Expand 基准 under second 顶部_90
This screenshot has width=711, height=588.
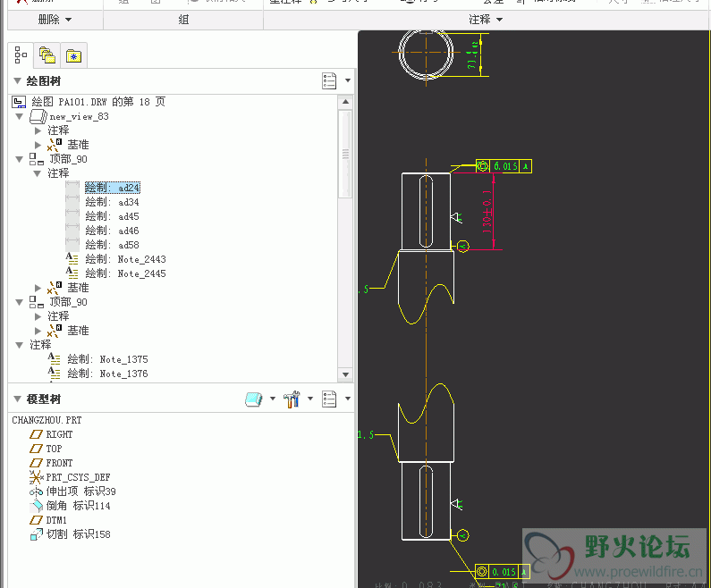[38, 331]
